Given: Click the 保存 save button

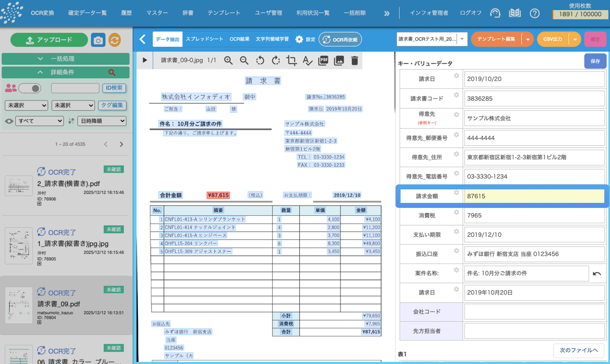Looking at the screenshot, I should (x=595, y=61).
